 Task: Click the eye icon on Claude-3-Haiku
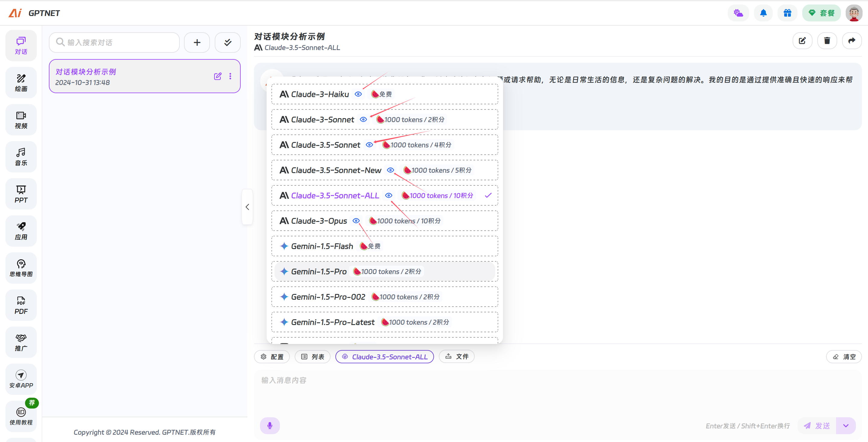pyautogui.click(x=358, y=94)
